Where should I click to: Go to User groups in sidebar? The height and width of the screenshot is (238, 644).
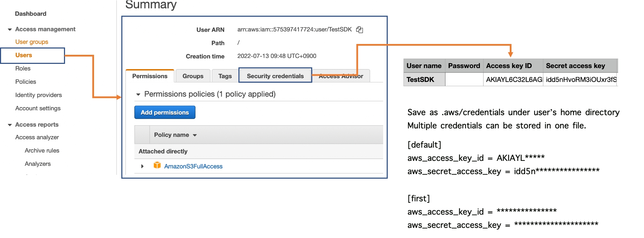pyautogui.click(x=32, y=42)
